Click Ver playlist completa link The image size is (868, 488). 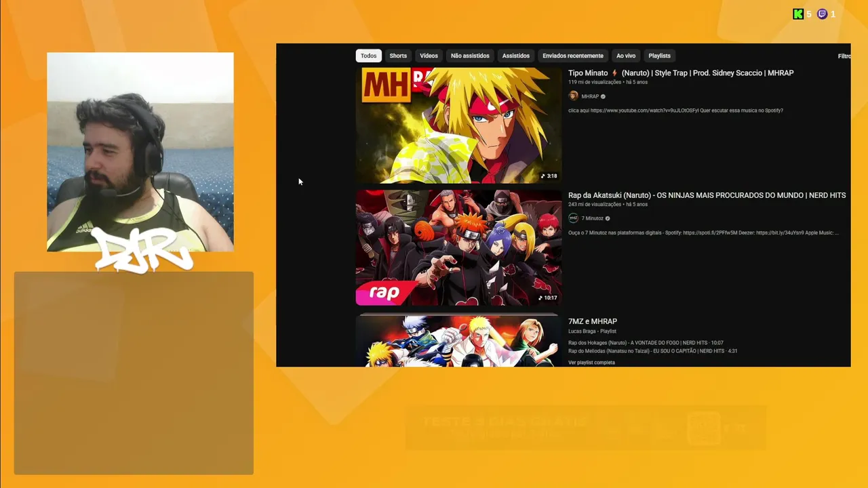pos(591,363)
